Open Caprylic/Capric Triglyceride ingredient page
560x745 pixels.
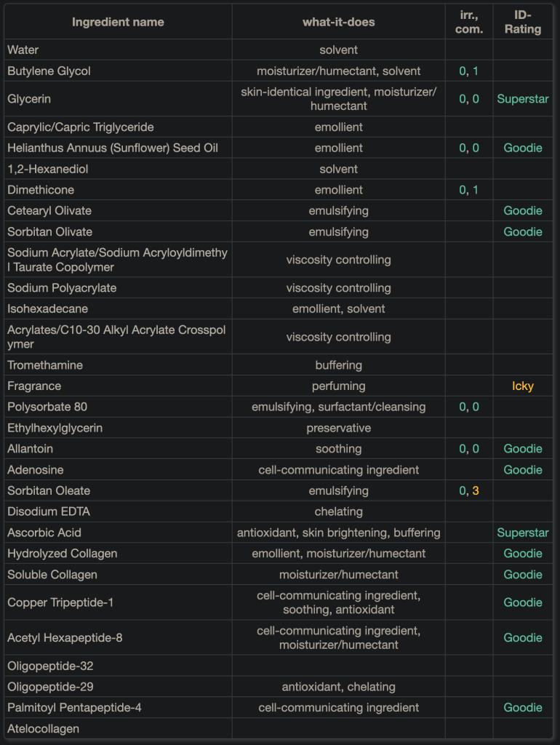[x=81, y=127]
